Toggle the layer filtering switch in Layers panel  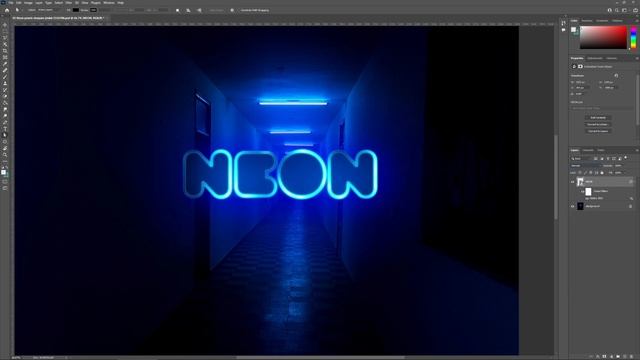click(626, 157)
